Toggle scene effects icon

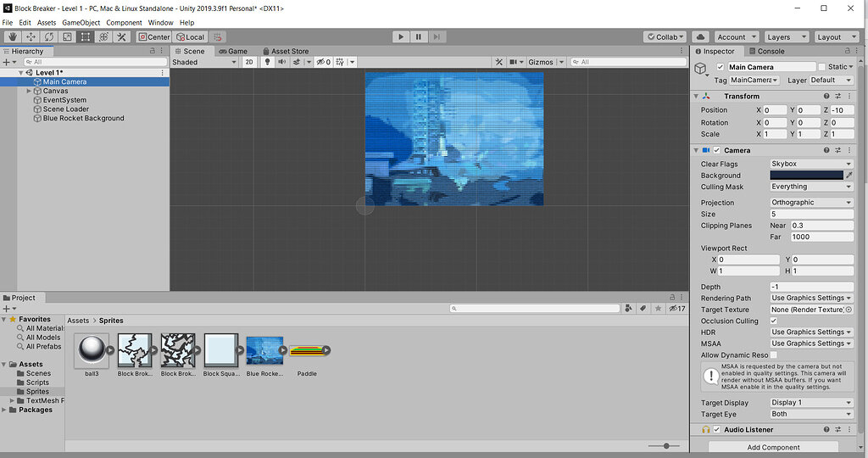coord(297,62)
